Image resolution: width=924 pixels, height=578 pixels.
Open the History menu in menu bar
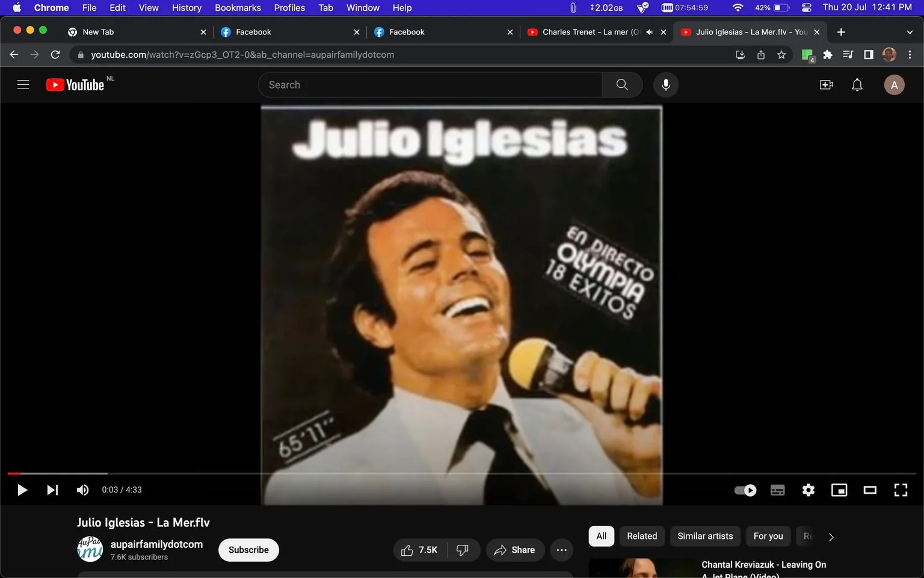click(186, 8)
